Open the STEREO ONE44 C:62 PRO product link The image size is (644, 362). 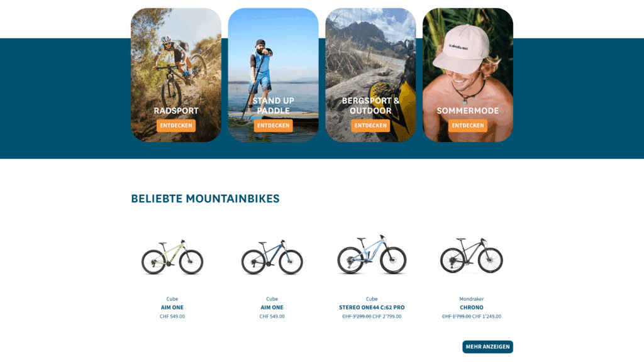[372, 307]
